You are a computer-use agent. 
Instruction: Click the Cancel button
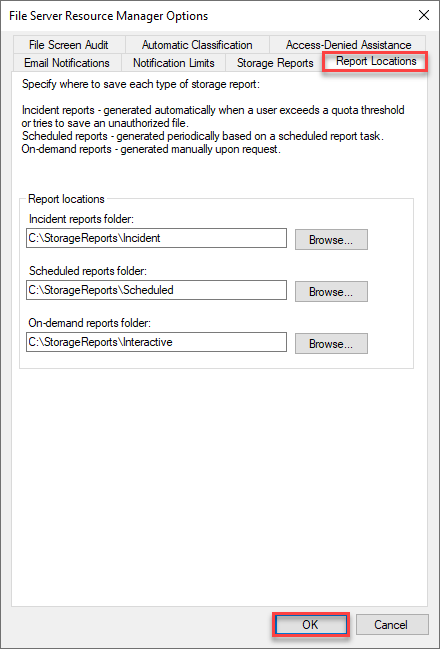392,624
